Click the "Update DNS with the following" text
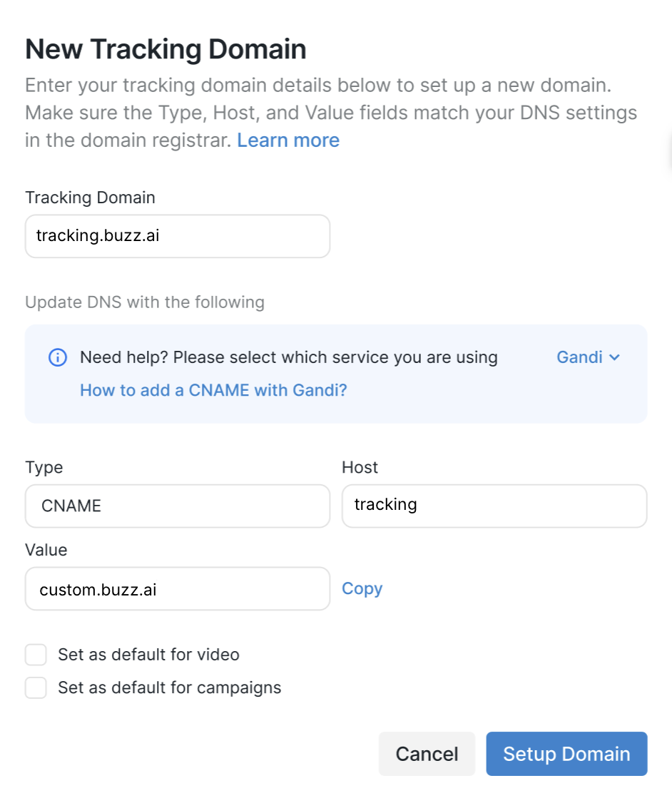The image size is (672, 803). pyautogui.click(x=145, y=302)
